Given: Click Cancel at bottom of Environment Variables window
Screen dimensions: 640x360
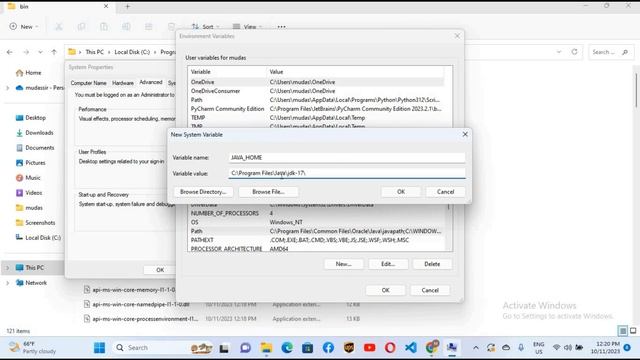Looking at the screenshot, I should (x=430, y=290).
